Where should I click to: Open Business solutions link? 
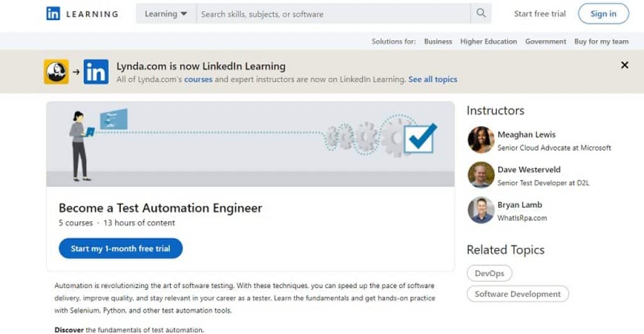(x=438, y=42)
